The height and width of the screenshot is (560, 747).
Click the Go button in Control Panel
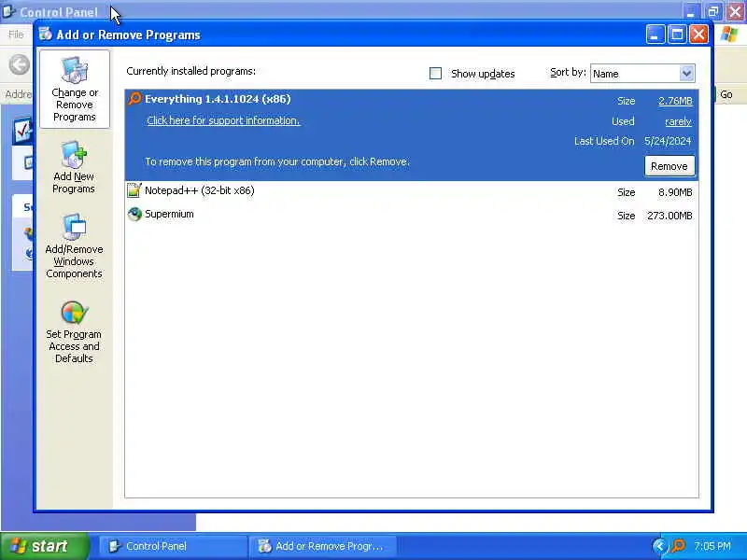(726, 94)
